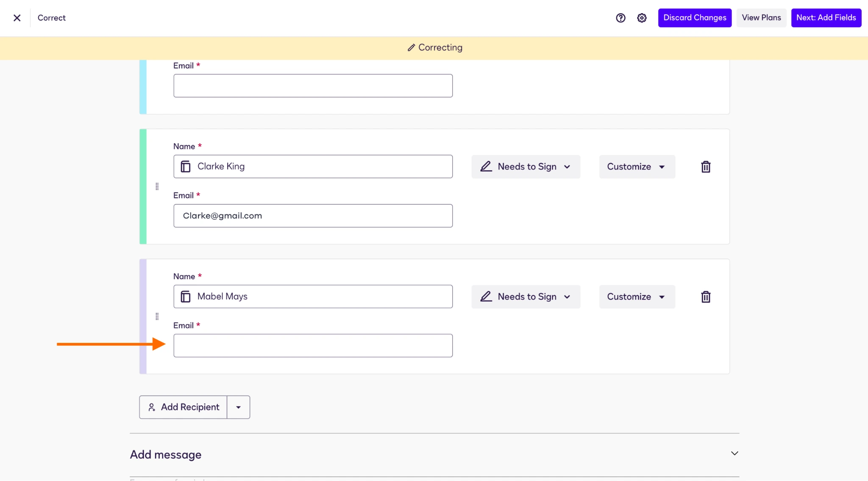The image size is (868, 481).
Task: Open Needs to Sign dropdown for Mabel Mays
Action: (x=526, y=297)
